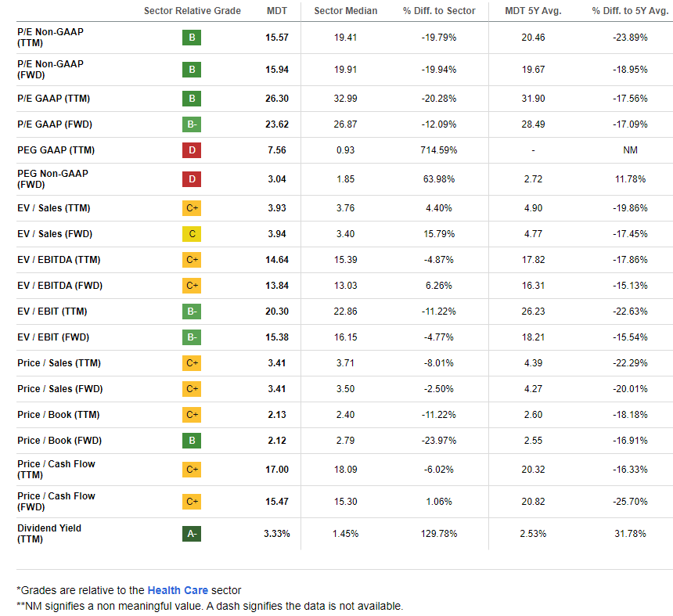Click the C+ grade badge for Price / Sales (TTM)
The height and width of the screenshot is (616, 673).
click(x=192, y=363)
